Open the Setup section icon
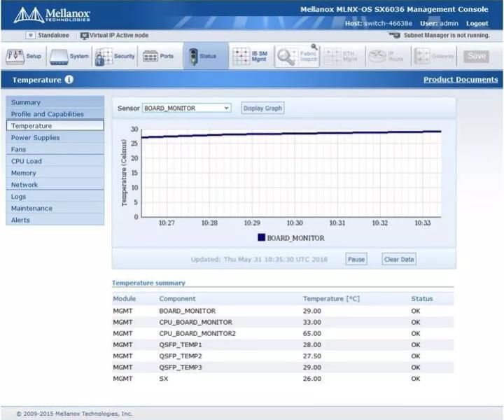504x420 pixels. pyautogui.click(x=15, y=57)
